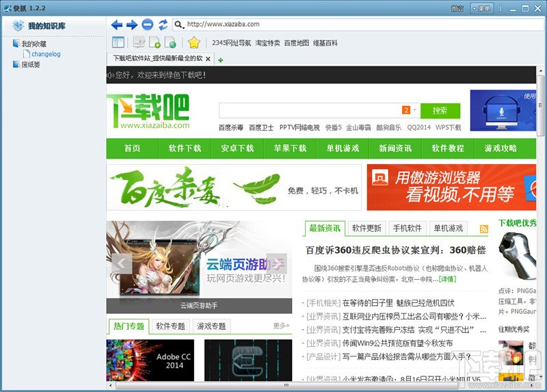Image resolution: width=547 pixels, height=392 pixels.
Task: Open 单机游戏 in the green nav bar
Action: tap(343, 148)
